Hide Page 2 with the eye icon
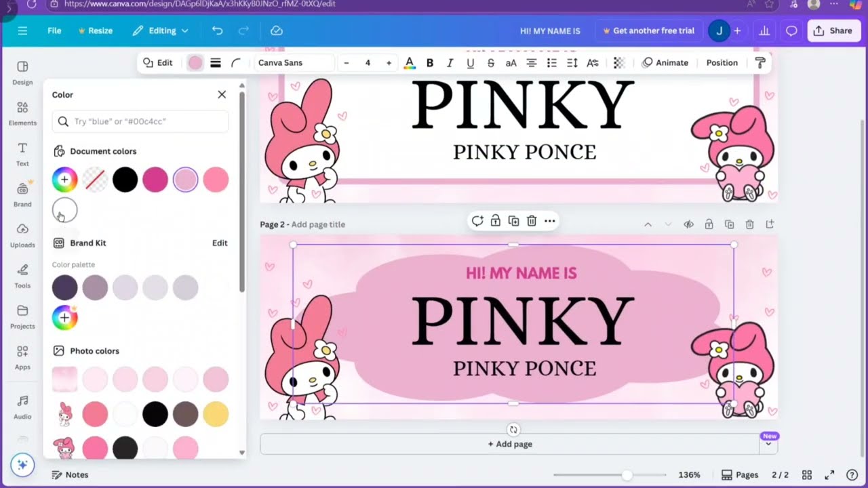 coord(688,224)
